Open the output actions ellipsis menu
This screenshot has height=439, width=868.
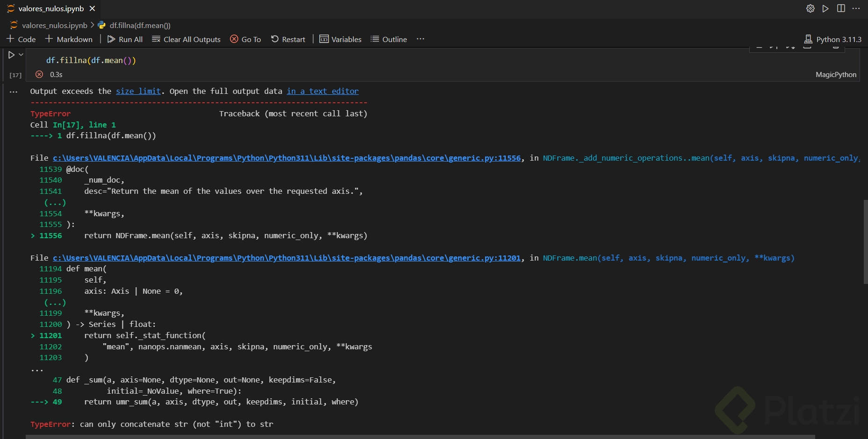click(14, 92)
